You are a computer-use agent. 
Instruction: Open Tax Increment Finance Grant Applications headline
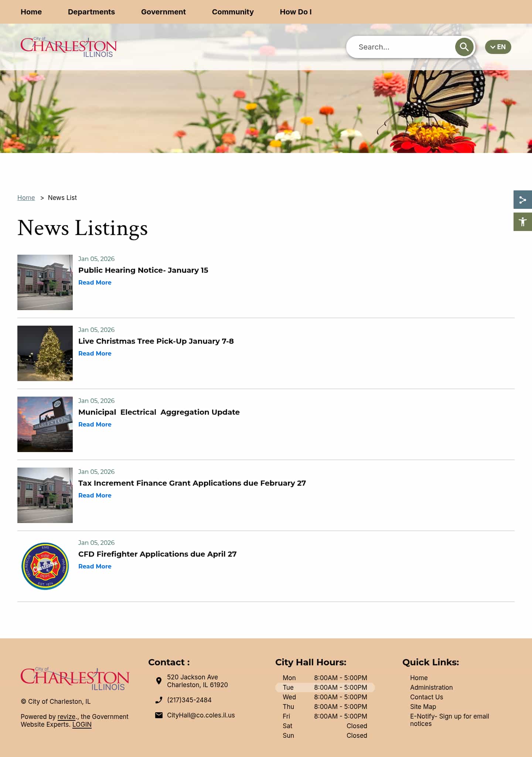point(192,483)
